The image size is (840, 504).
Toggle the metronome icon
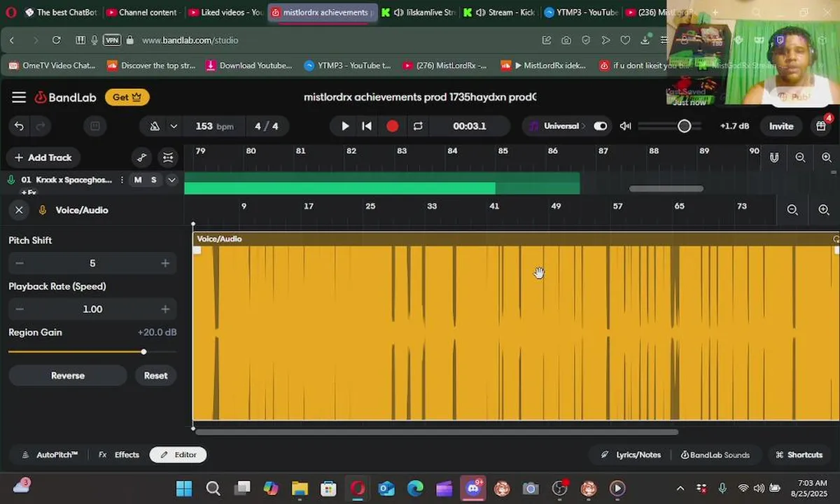pos(155,126)
